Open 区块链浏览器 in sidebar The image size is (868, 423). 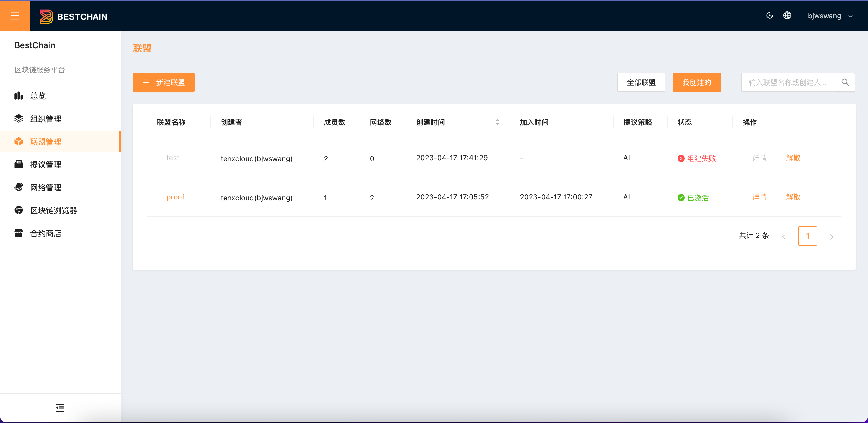pos(60,210)
